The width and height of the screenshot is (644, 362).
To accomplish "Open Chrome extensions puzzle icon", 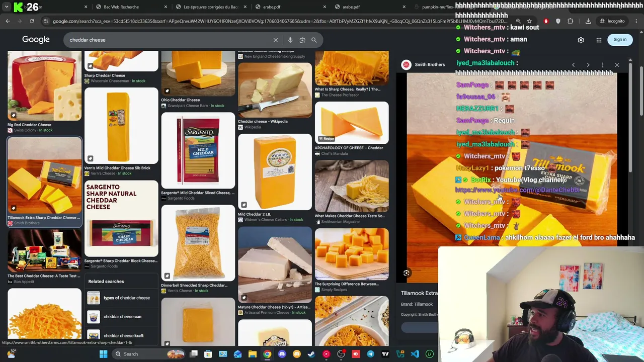I will coord(570,21).
